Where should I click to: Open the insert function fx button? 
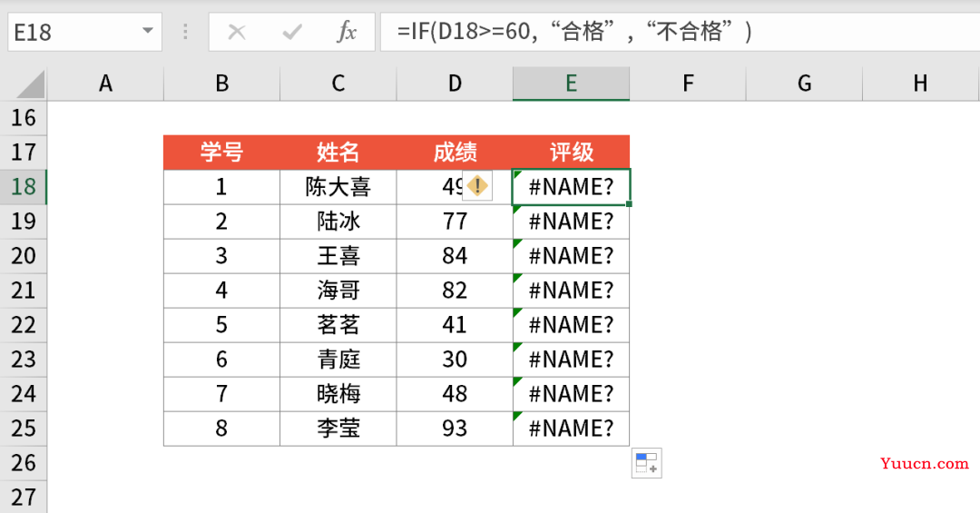347,31
